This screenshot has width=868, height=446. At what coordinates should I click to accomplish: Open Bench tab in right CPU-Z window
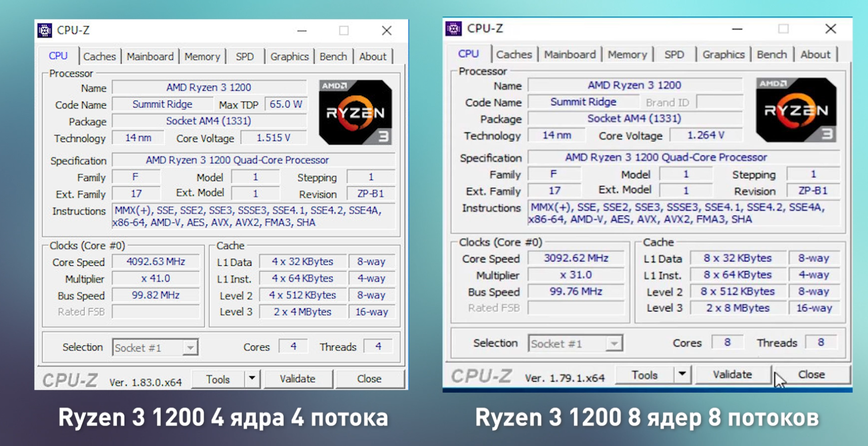coord(772,54)
